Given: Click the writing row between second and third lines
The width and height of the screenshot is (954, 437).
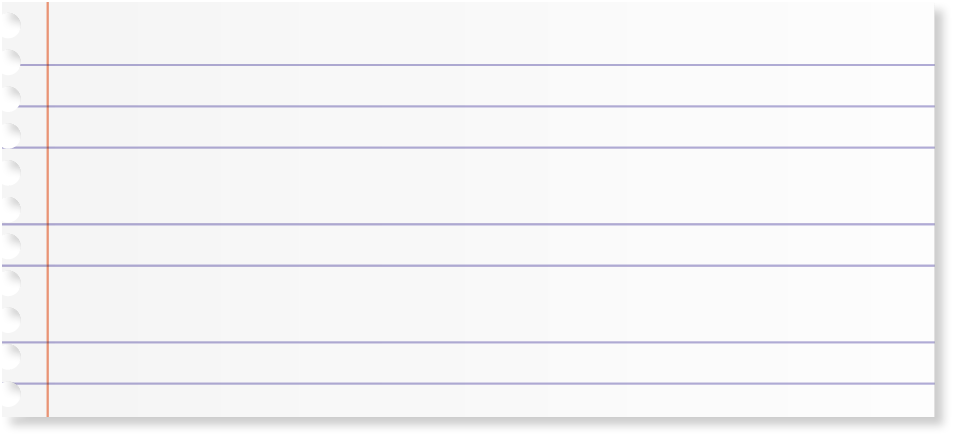Looking at the screenshot, I should [x=480, y=127].
